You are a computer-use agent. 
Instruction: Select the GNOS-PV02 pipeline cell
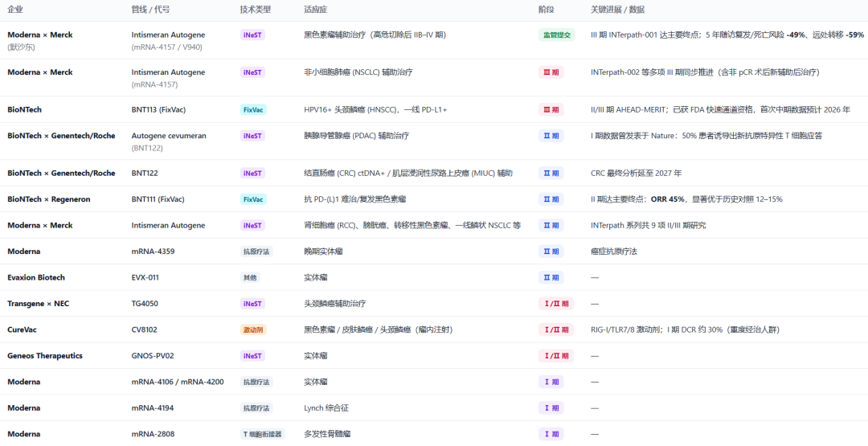[152, 356]
